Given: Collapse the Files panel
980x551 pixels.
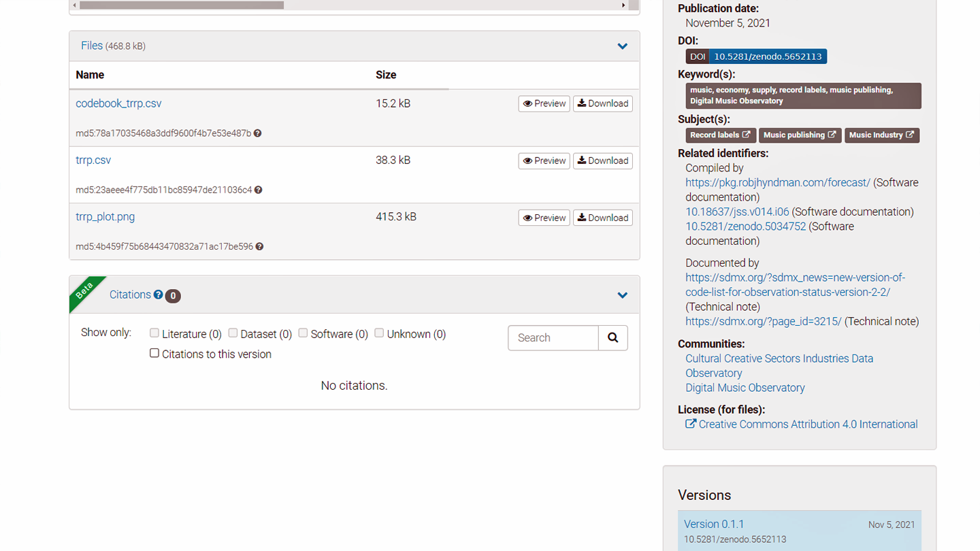Looking at the screenshot, I should [x=621, y=46].
